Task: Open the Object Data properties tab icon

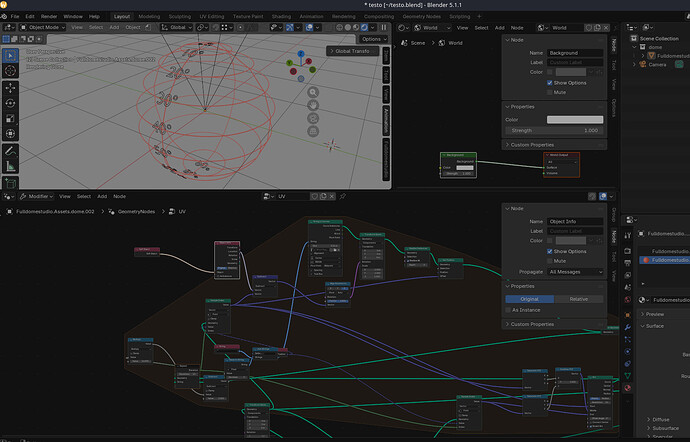Action: point(628,376)
